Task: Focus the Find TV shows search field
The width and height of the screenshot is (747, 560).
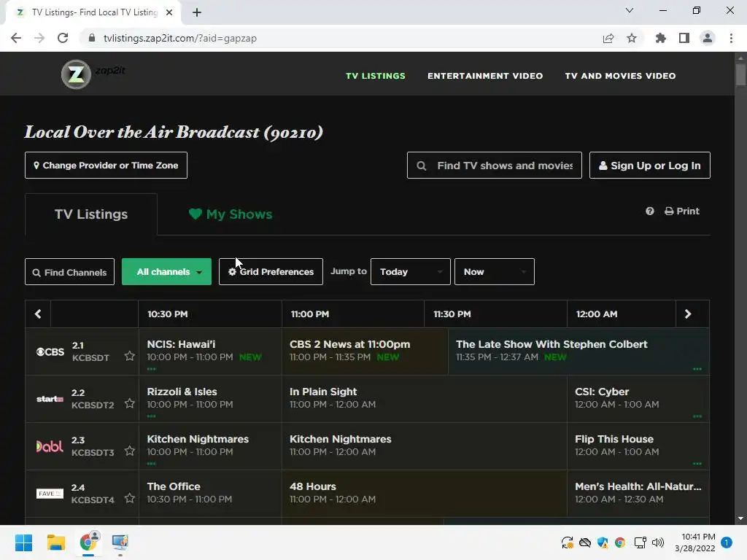Action: tap(495, 166)
